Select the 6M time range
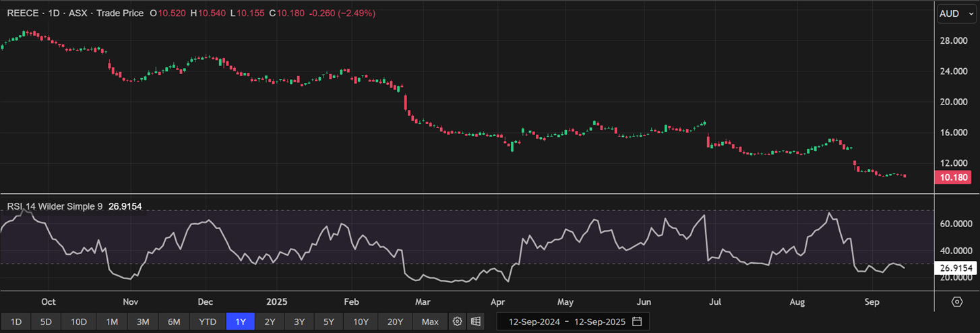980x333 pixels. tap(174, 322)
